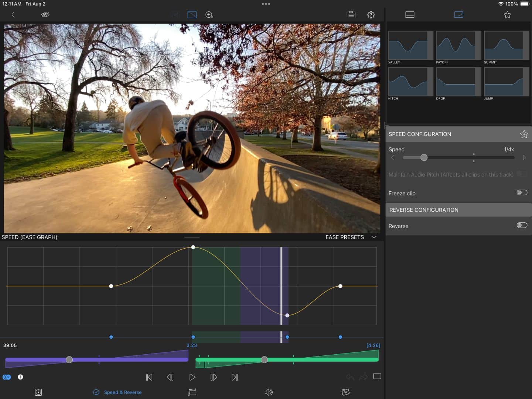Viewport: 532px width, 399px height.
Task: Open the Color & Effects panel icon
Action: (x=346, y=392)
